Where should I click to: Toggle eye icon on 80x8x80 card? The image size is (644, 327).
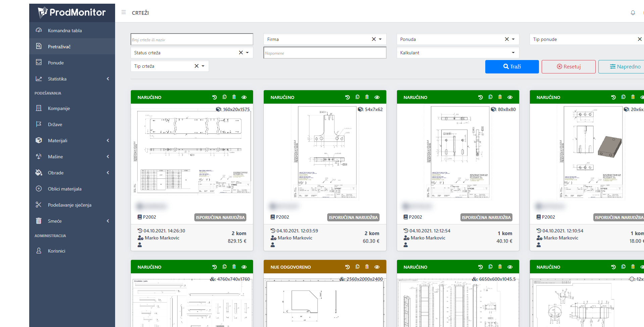click(x=510, y=97)
